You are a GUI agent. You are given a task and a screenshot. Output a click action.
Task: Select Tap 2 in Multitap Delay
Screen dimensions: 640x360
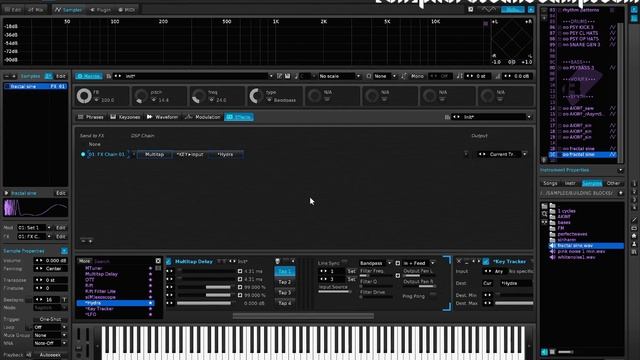tap(284, 282)
